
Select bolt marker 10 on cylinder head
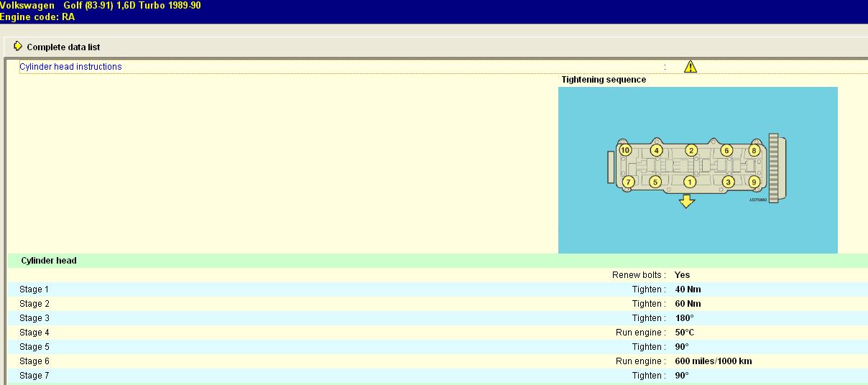625,150
